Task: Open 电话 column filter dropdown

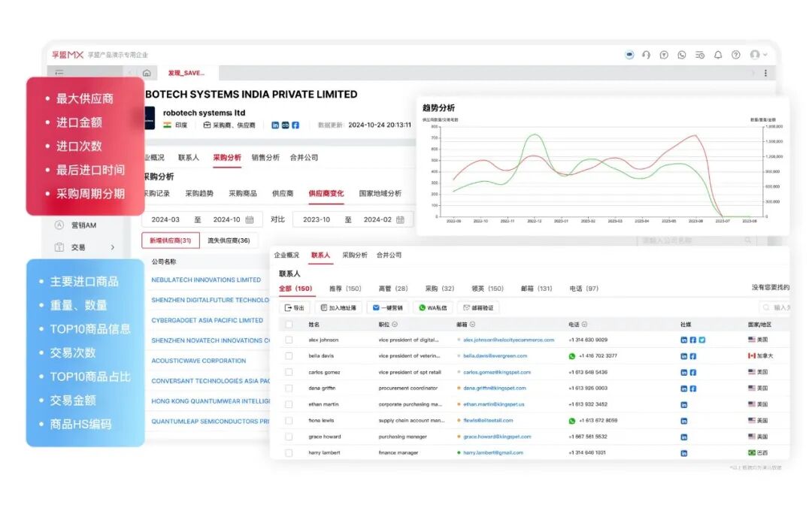Action: click(584, 325)
